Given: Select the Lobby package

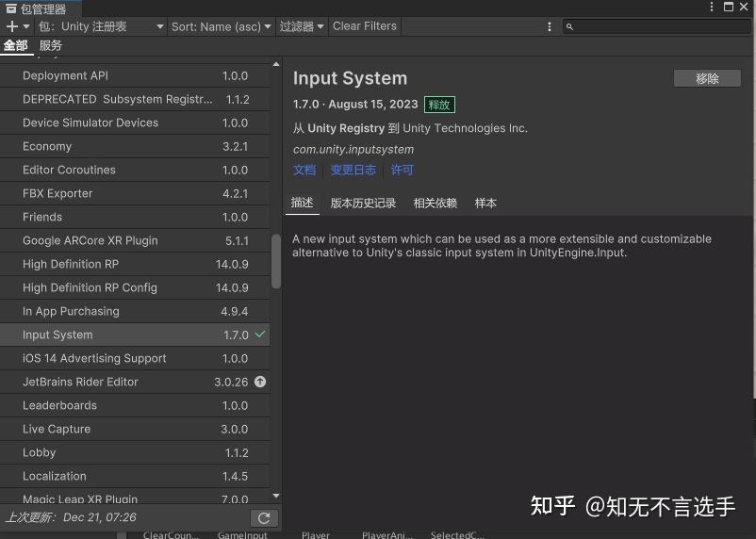Looking at the screenshot, I should (135, 452).
